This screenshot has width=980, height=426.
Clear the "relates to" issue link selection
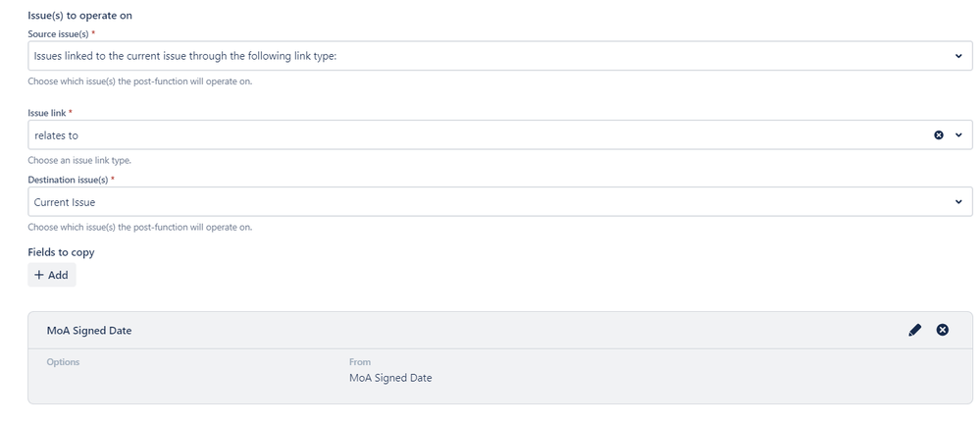938,135
